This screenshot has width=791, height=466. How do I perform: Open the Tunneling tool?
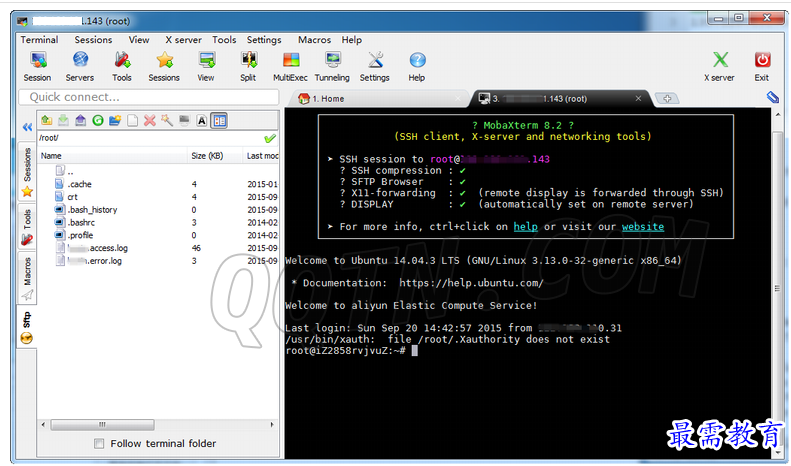click(332, 64)
